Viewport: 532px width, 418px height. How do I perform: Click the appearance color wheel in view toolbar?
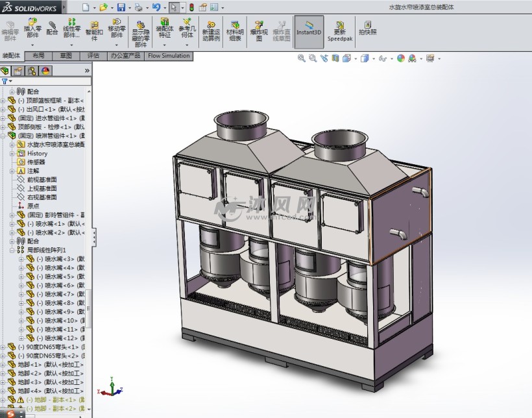coord(400,58)
